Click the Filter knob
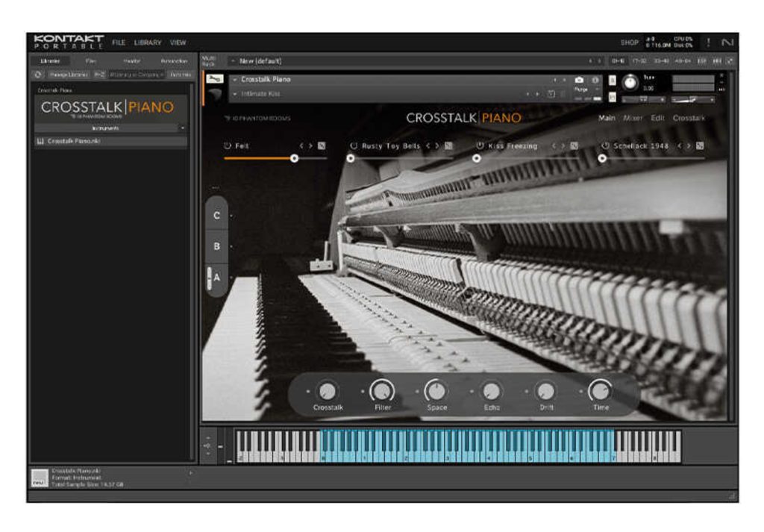 tap(382, 391)
